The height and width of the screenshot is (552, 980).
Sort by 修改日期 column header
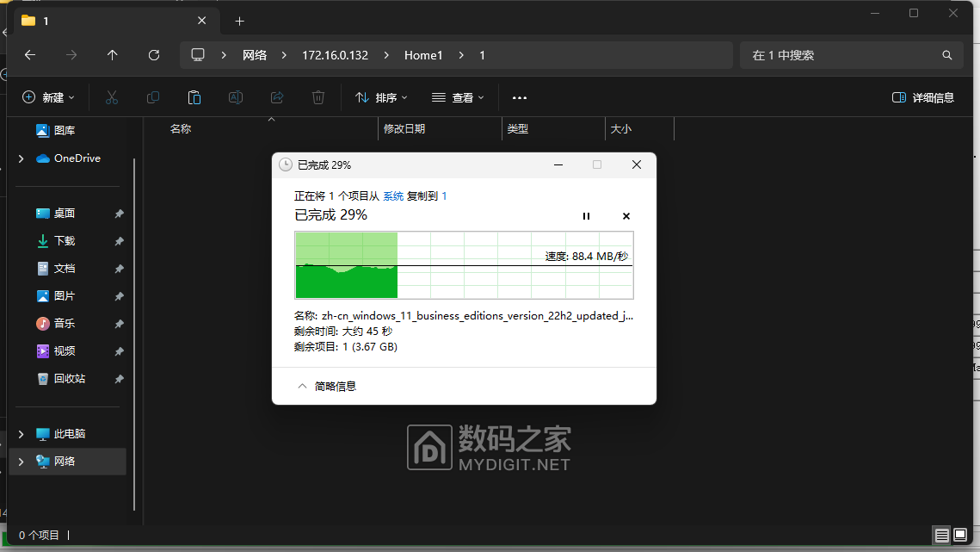pos(404,128)
